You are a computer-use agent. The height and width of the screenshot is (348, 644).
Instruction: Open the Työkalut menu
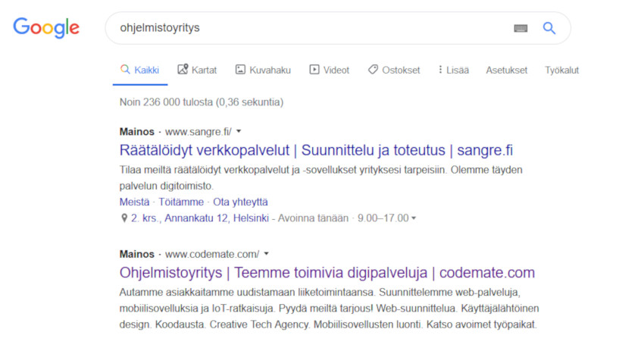point(561,71)
